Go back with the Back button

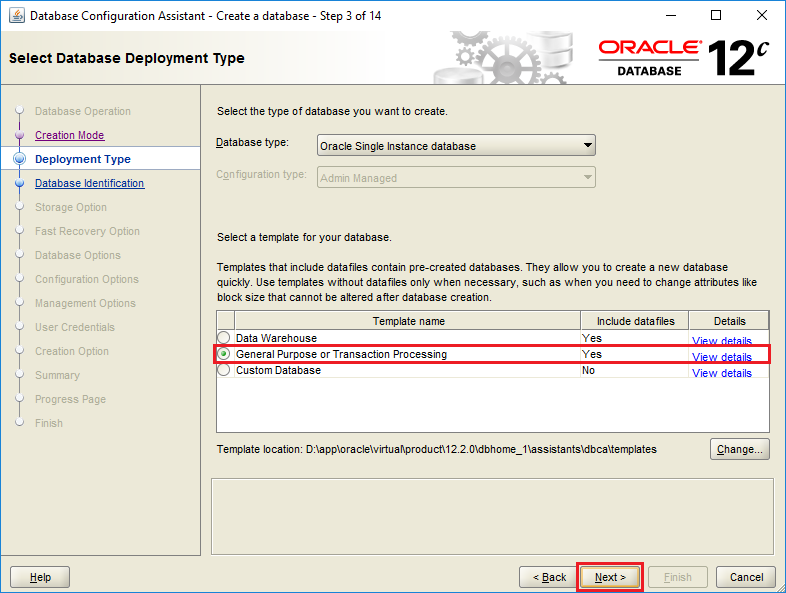549,577
